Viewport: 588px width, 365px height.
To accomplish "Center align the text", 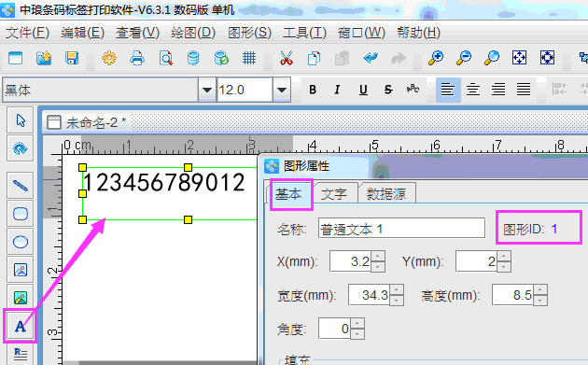I will coord(473,90).
